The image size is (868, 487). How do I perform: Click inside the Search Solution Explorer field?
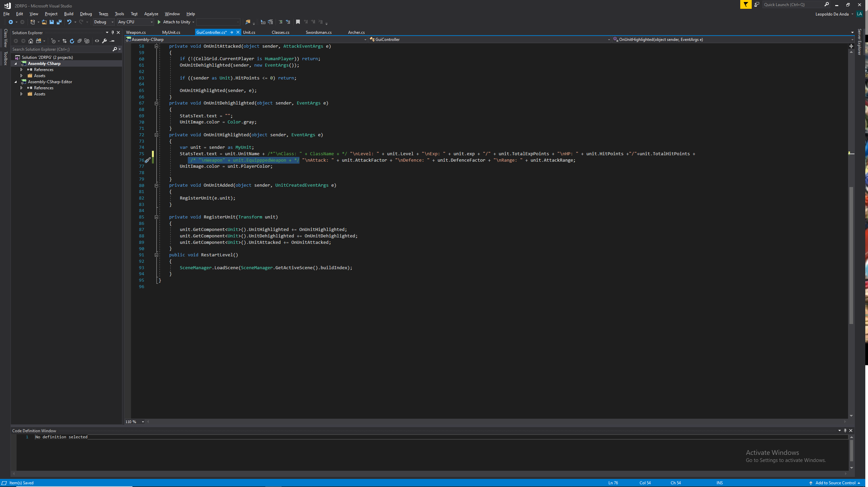point(61,49)
